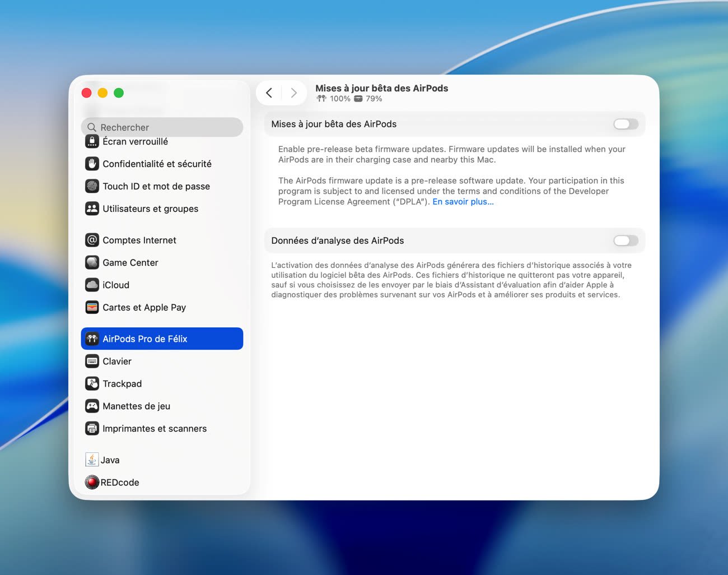The width and height of the screenshot is (728, 575).
Task: Enable Mises à jour bêta des AirPods switch
Action: coord(626,124)
